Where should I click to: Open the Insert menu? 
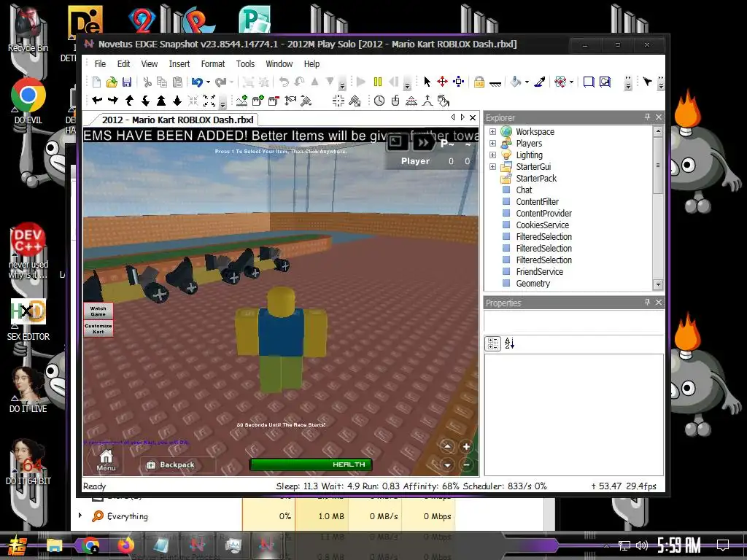(179, 64)
